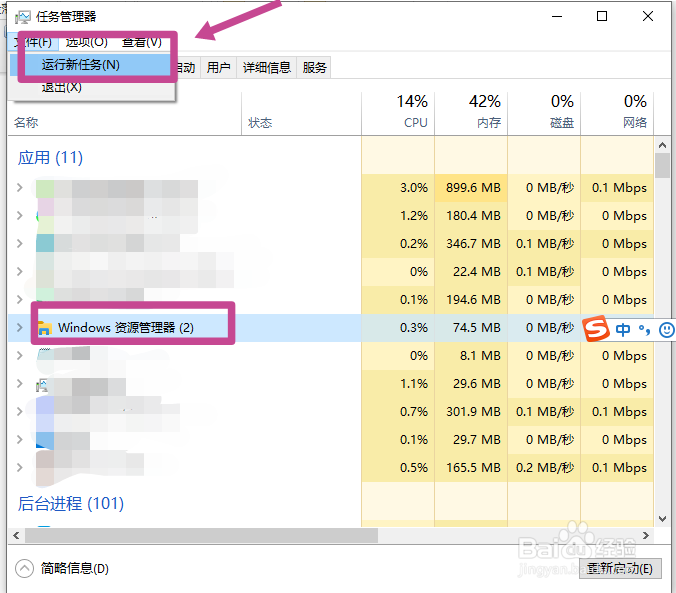The height and width of the screenshot is (593, 676).
Task: Expand the process row using 180.4 MB
Action: (x=19, y=216)
